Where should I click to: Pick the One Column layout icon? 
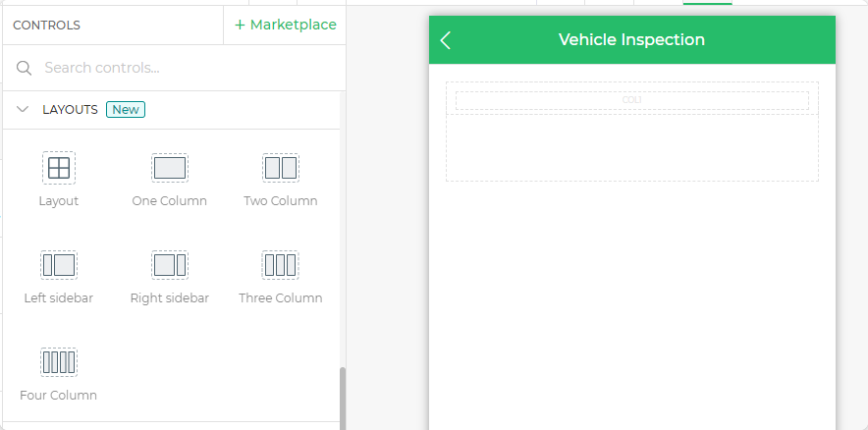coord(170,168)
